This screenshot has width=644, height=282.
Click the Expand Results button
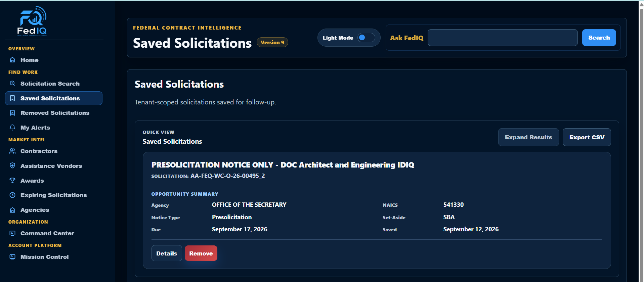click(x=528, y=137)
